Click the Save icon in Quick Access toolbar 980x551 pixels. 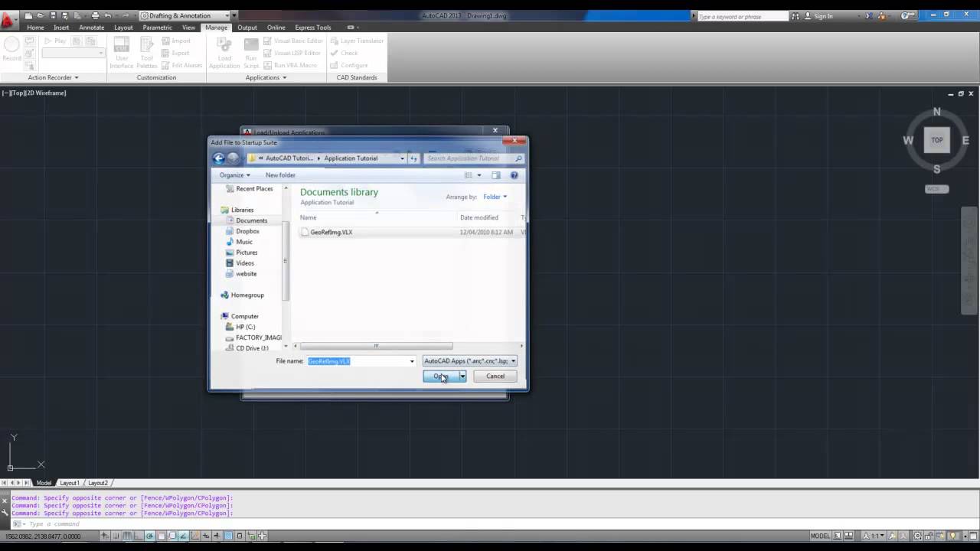[x=53, y=15]
